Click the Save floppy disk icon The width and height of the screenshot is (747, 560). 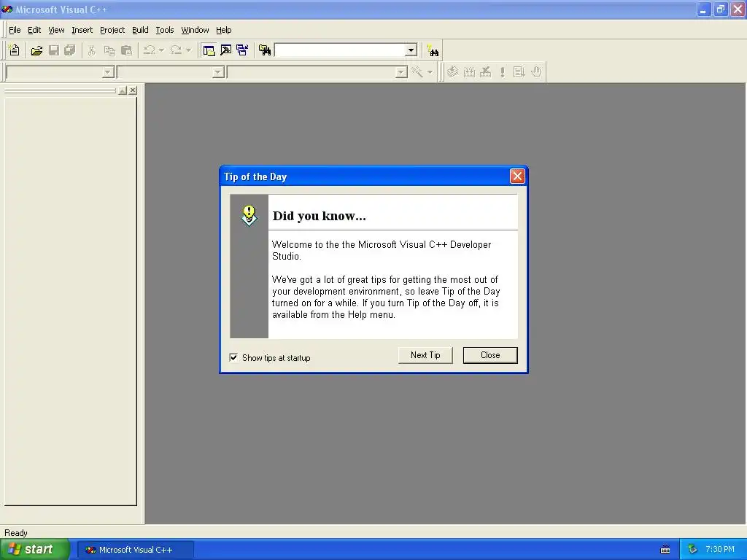[x=54, y=50]
